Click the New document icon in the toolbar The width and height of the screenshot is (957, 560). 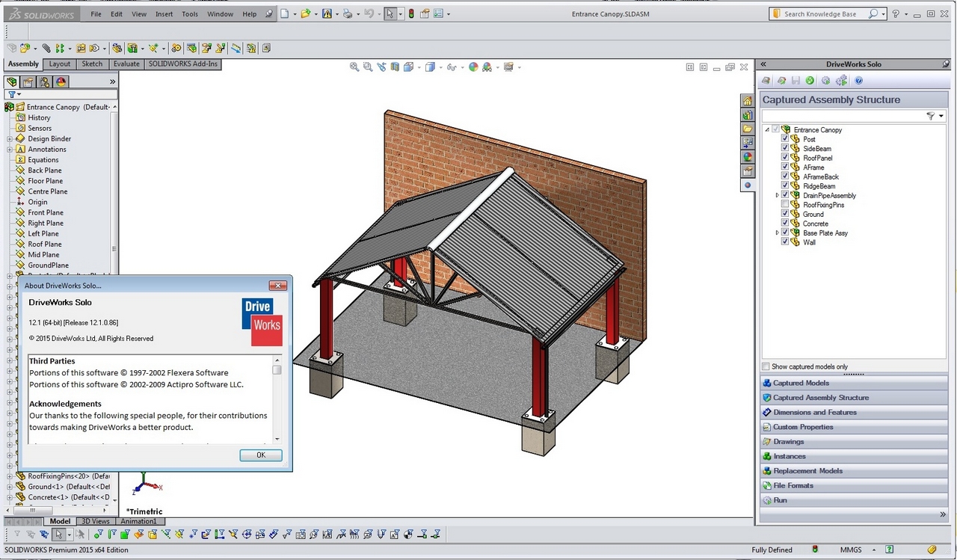pos(286,13)
